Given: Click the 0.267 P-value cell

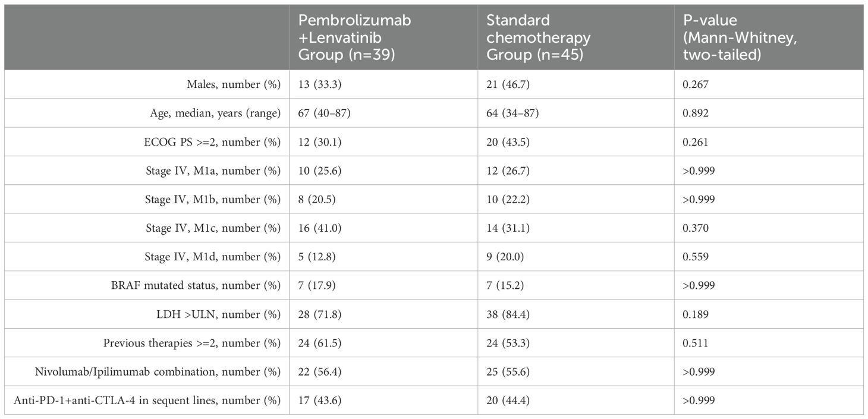Looking at the screenshot, I should point(696,85).
